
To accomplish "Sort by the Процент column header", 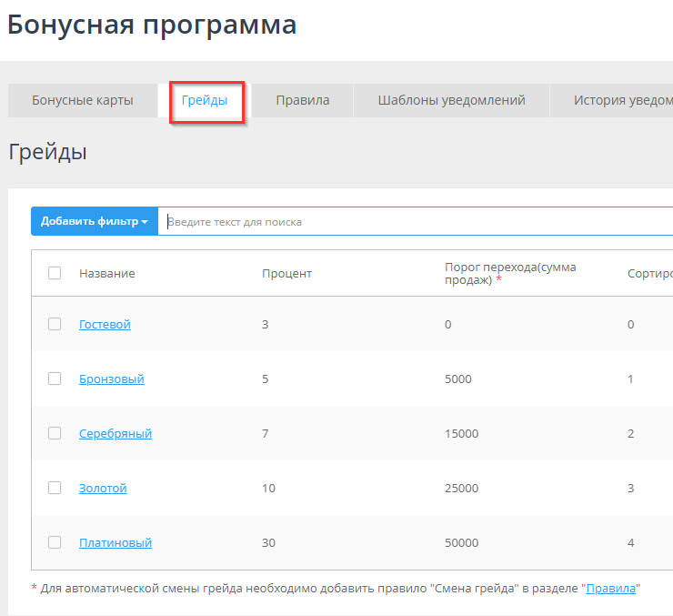I will [x=286, y=274].
